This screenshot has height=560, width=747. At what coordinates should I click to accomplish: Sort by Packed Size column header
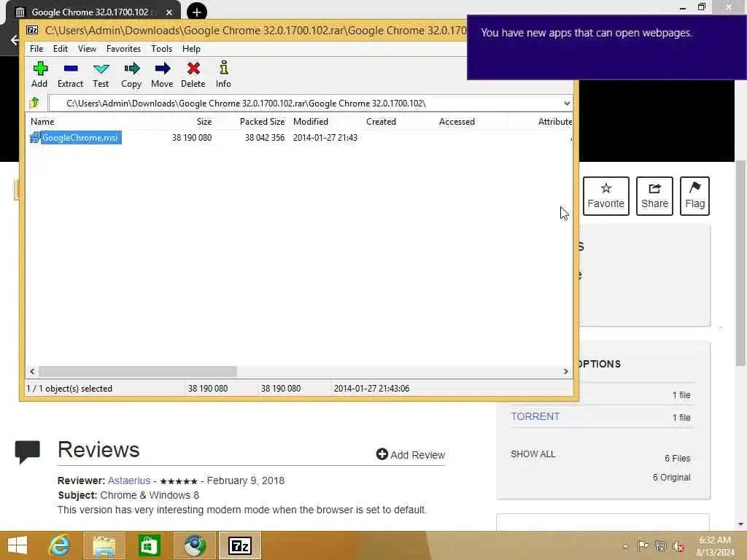tap(262, 122)
